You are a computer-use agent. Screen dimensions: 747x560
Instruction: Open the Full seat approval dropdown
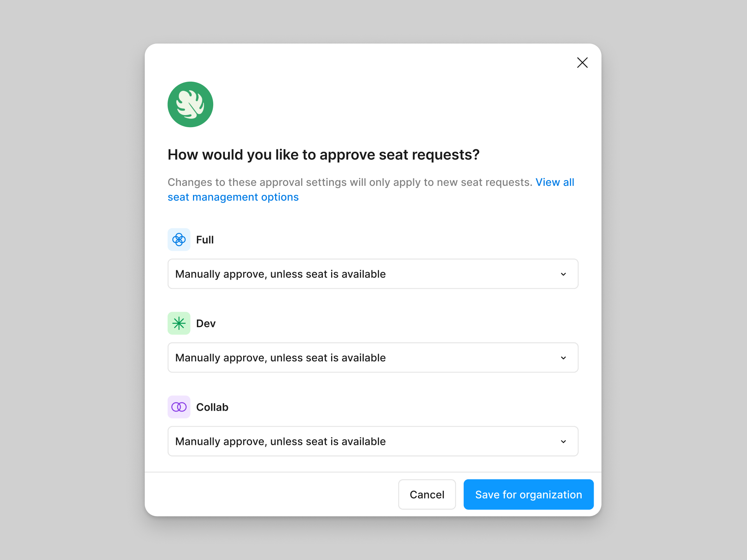pos(373,274)
